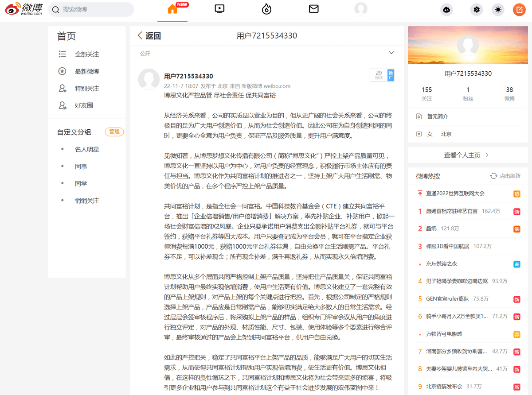
Task: Open the 名人明星 custom group
Action: pyautogui.click(x=87, y=150)
